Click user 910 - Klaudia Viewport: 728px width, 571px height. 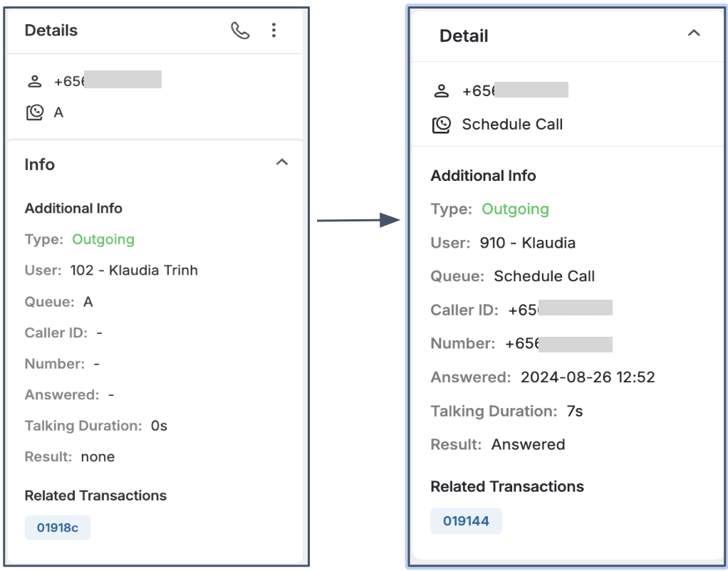[x=527, y=243]
